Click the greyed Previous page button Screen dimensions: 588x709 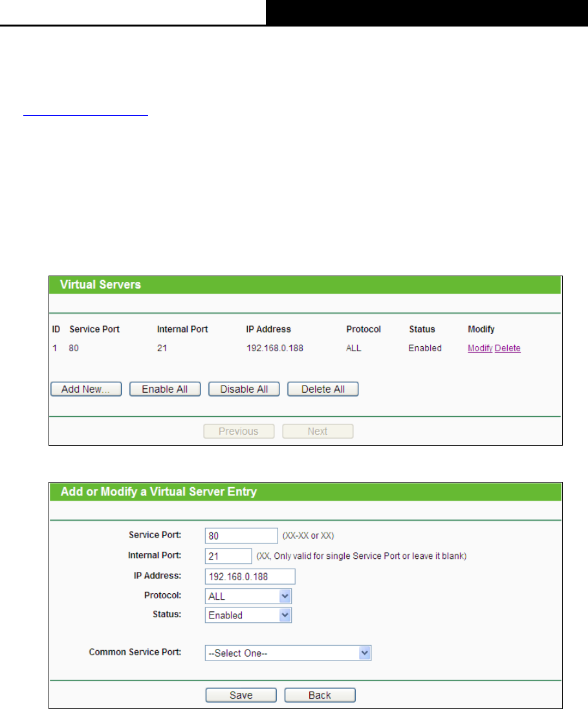(x=239, y=431)
